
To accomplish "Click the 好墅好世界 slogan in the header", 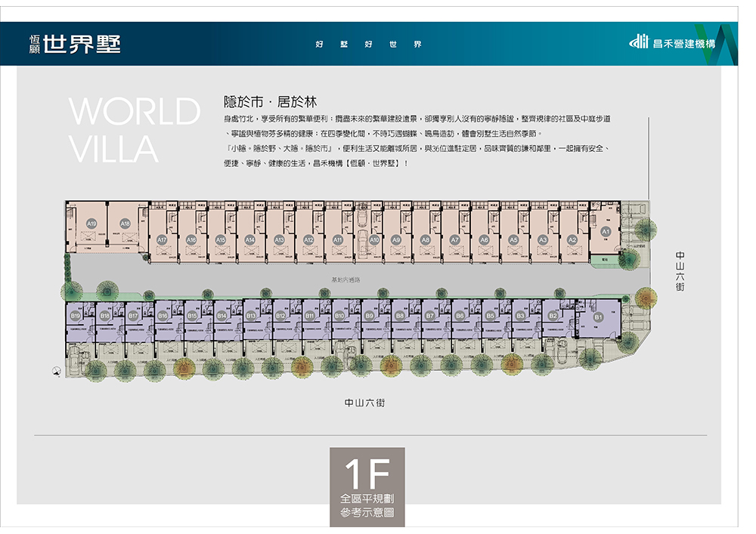I will [368, 45].
